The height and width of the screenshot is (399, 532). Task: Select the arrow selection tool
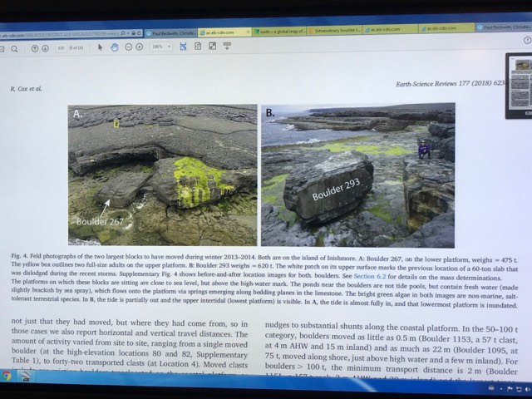click(101, 47)
